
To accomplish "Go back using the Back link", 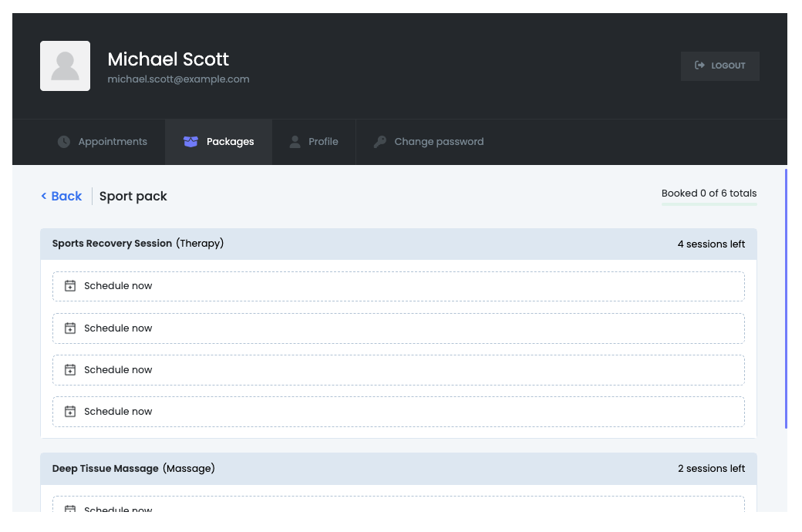I will click(x=62, y=197).
